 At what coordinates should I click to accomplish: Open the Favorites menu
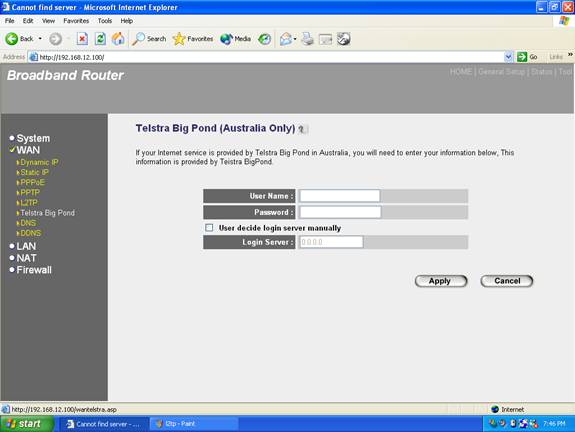pos(76,21)
